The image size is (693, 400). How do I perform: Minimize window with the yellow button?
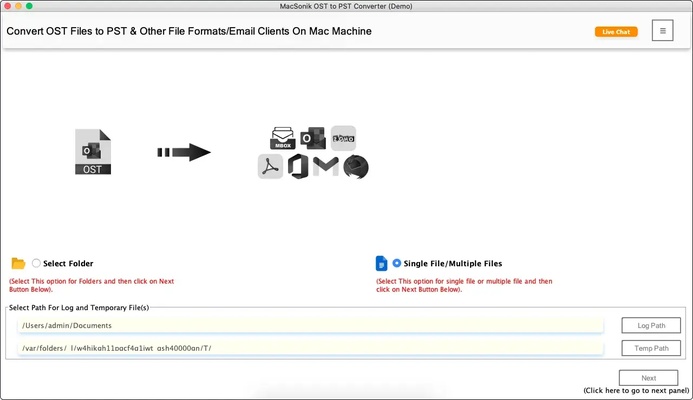pos(18,6)
